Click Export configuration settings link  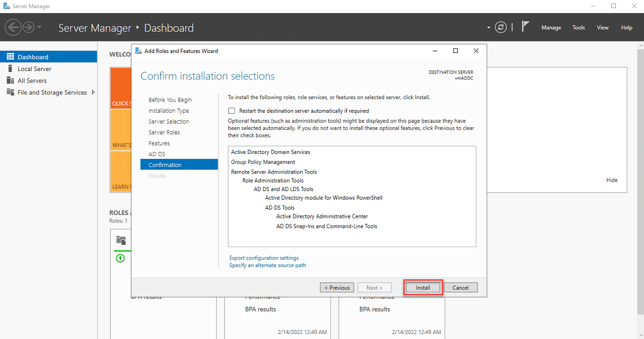tap(264, 258)
